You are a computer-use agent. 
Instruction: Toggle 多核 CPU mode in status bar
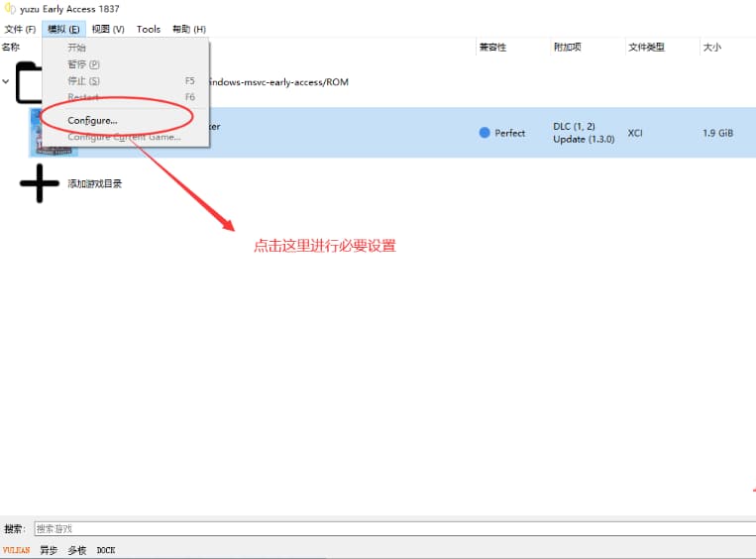76,550
